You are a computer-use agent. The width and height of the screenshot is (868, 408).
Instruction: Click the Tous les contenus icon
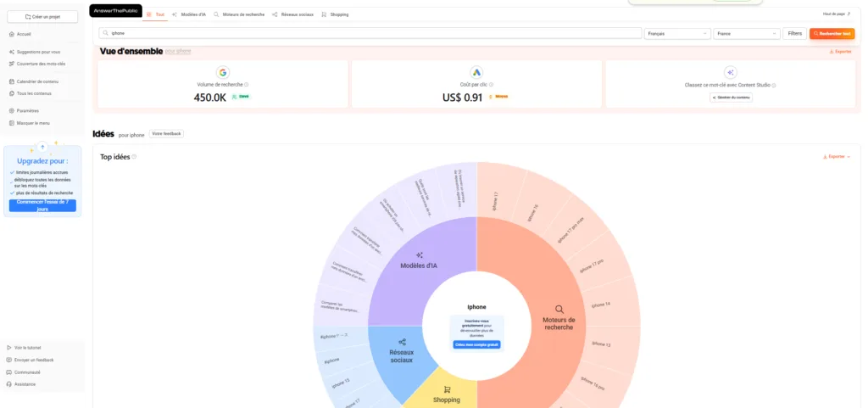point(12,93)
